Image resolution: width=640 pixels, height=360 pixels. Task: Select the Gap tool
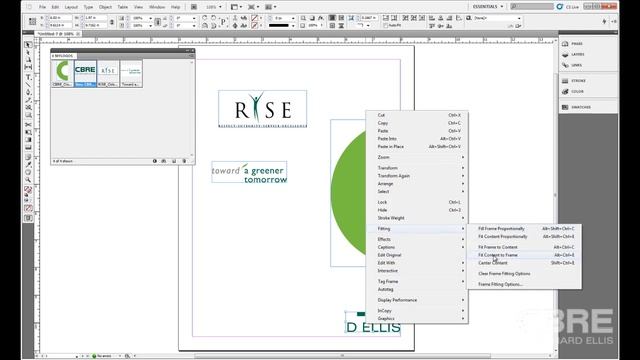coord(28,67)
